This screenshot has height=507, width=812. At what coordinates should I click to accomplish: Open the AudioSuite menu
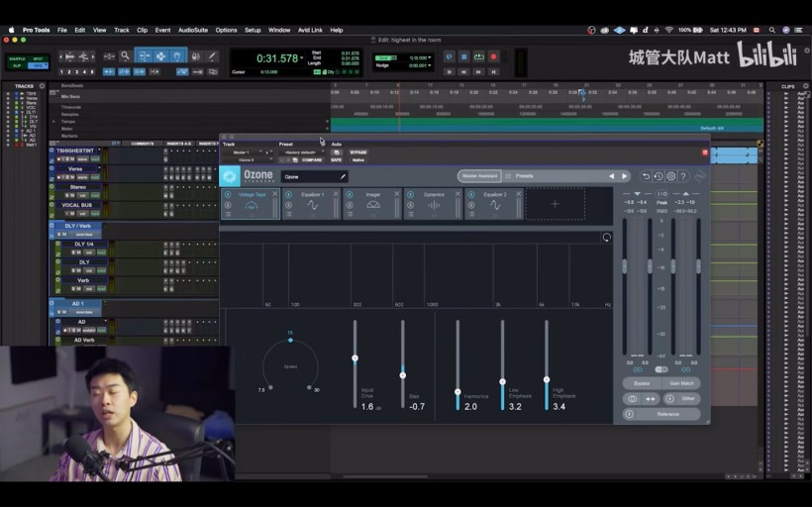[193, 30]
